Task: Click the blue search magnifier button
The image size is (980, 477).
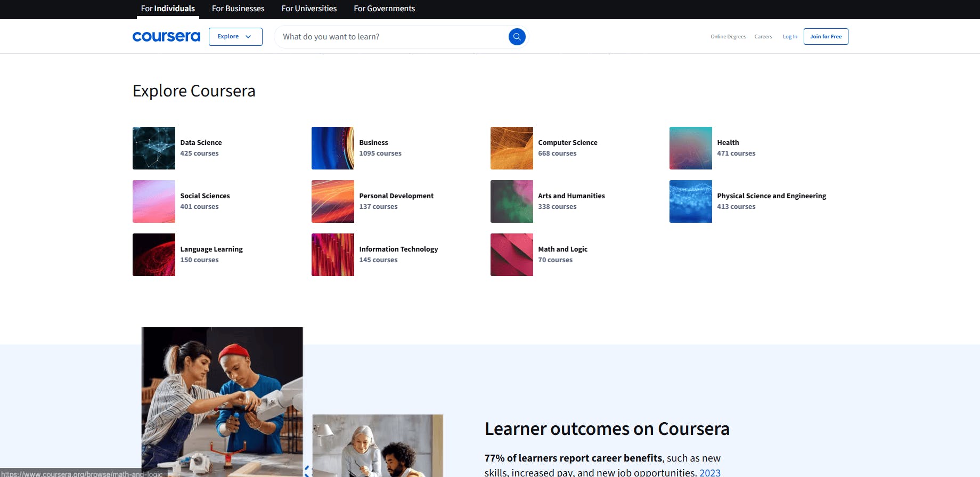Action: [517, 37]
